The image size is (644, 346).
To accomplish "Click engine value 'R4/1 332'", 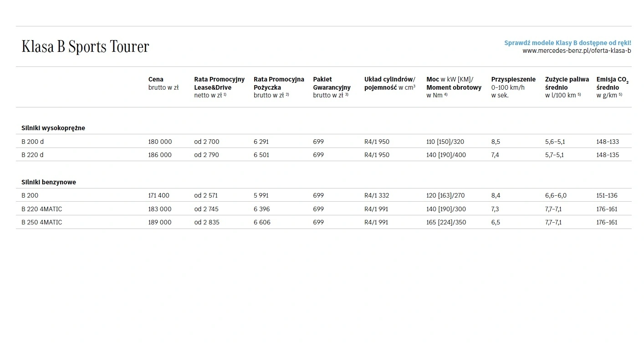I will pos(377,195).
